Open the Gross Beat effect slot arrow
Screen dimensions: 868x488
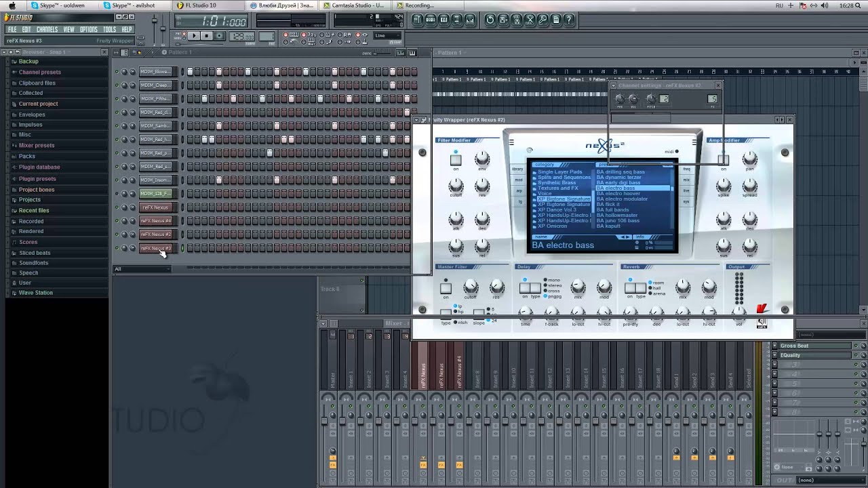775,346
